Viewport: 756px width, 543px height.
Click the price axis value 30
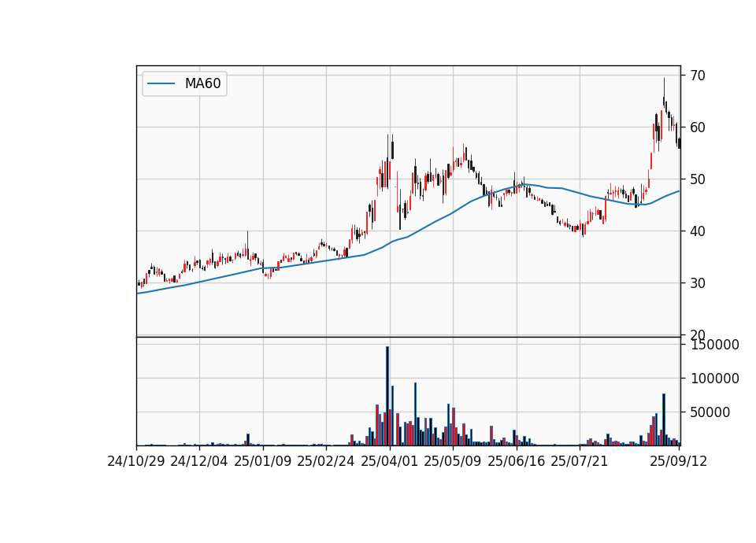point(698,283)
